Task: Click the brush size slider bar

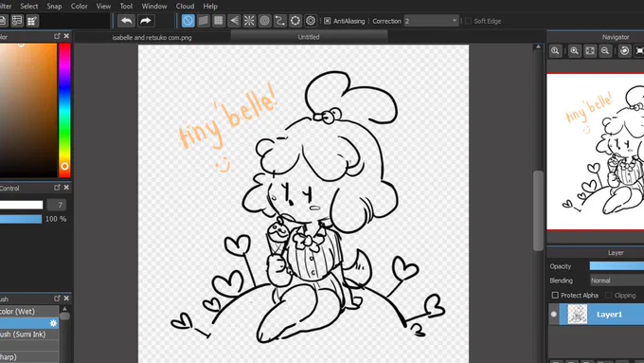Action: coord(21,205)
